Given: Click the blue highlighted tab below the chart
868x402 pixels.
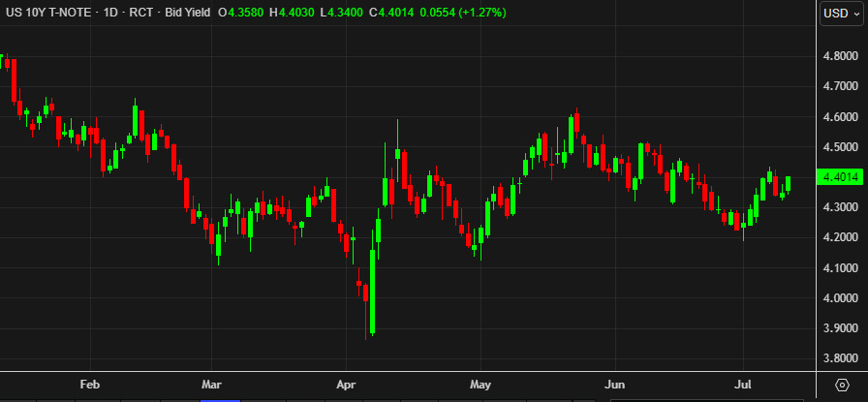Looking at the screenshot, I should click(220, 400).
